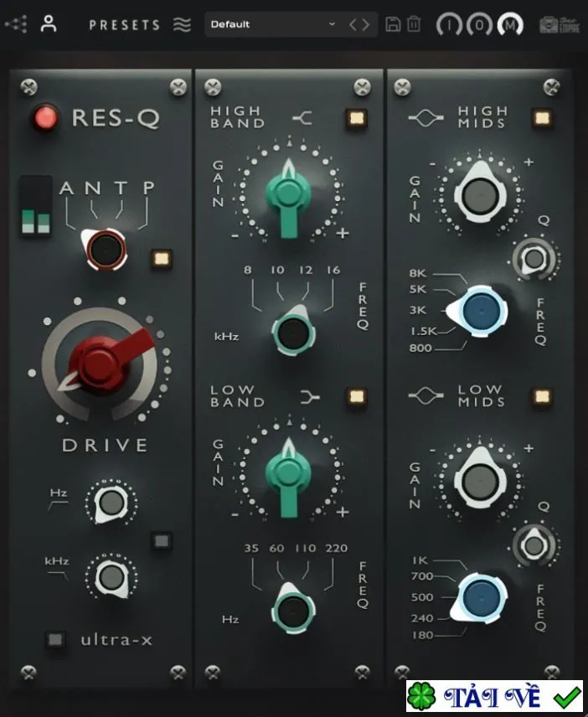Expand the Default preset dropdown
The width and height of the screenshot is (588, 717).
coord(274,24)
